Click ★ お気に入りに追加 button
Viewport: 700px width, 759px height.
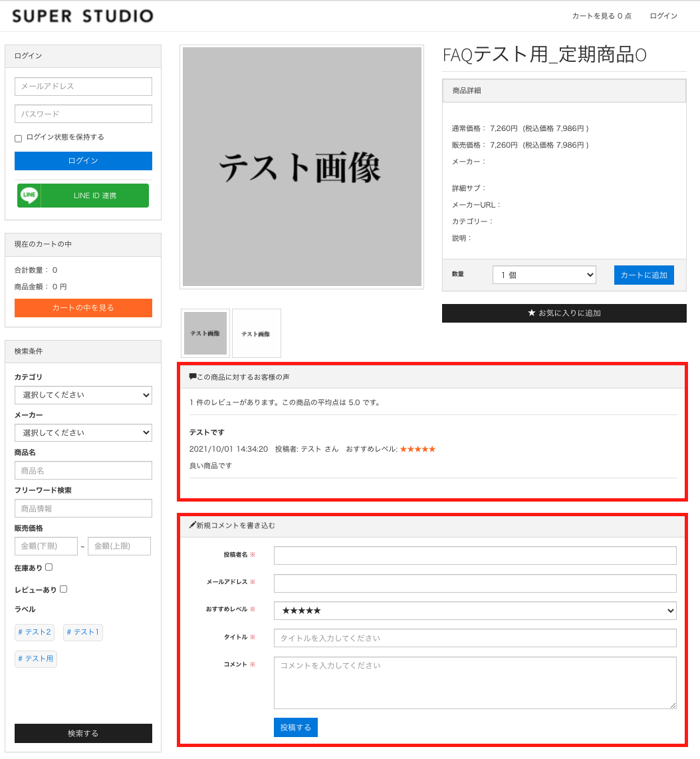pos(564,313)
